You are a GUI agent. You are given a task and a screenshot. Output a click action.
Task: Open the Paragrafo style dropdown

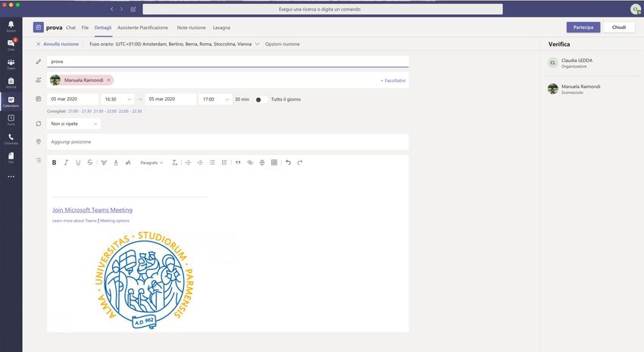click(x=152, y=162)
